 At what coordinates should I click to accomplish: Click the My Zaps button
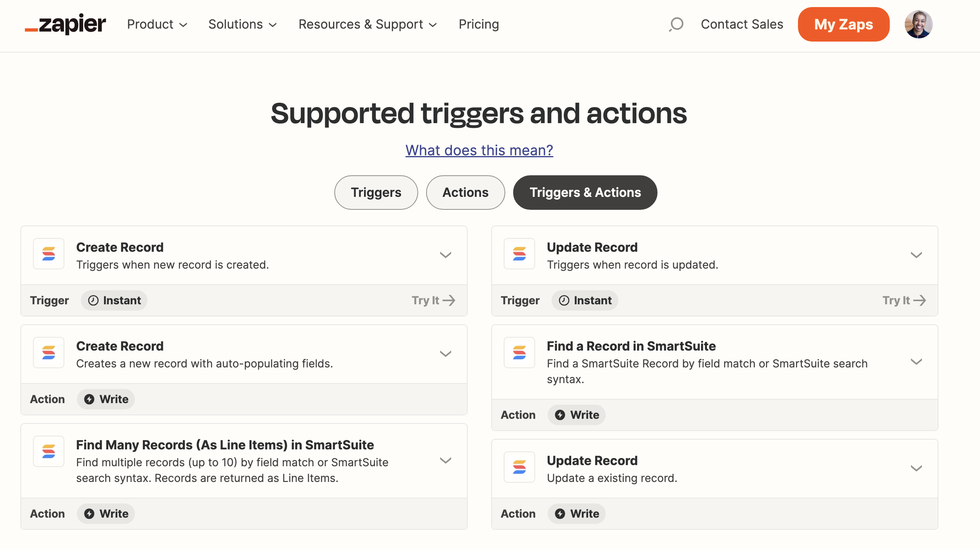coord(843,24)
